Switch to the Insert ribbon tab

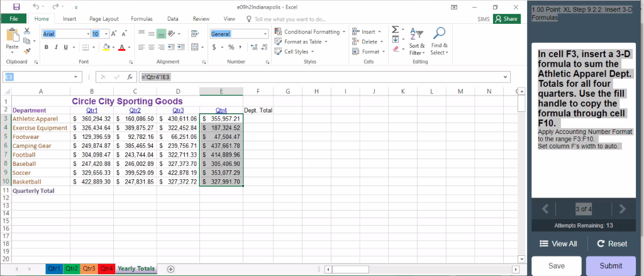pos(69,18)
